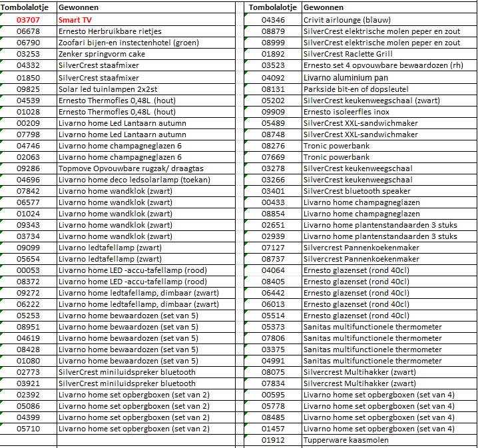Select lot number 01912

click(273, 440)
